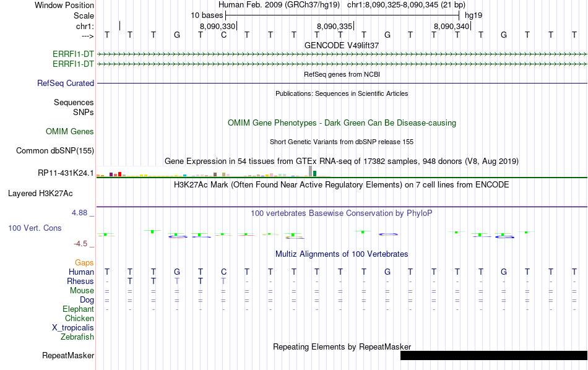This screenshot has height=370, width=588.
Task: Click Repeating Elements by RepeatMasker title
Action: pyautogui.click(x=342, y=346)
